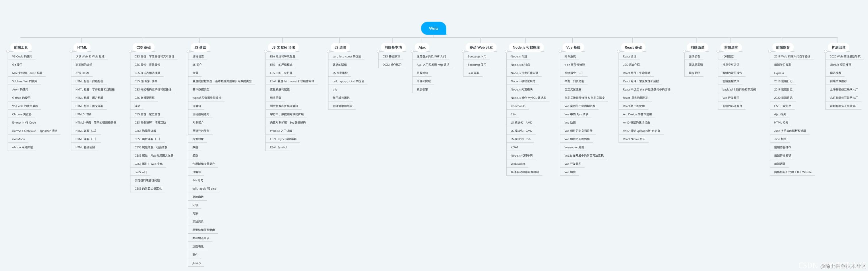This screenshot has height=271, width=868.
Task: Select the 前端工具 heading node
Action: coord(21,47)
